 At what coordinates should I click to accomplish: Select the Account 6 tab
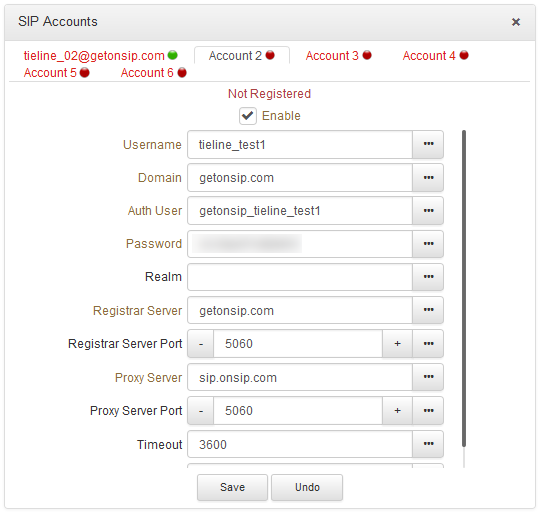(153, 73)
